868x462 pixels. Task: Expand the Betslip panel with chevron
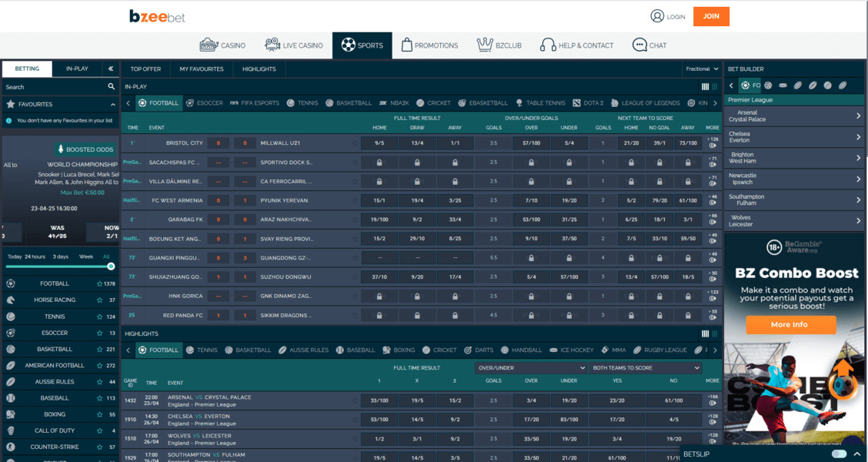click(856, 454)
